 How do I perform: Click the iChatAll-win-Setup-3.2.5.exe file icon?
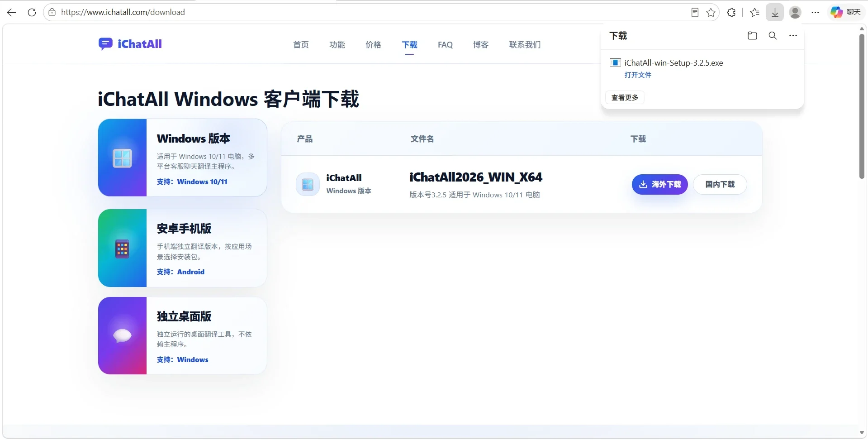[x=615, y=62]
